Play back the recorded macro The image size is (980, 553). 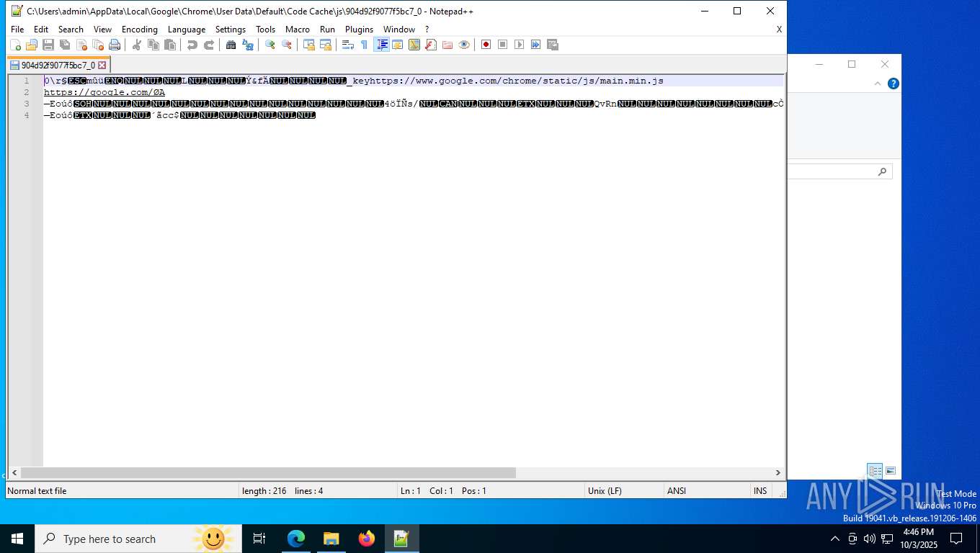click(520, 45)
